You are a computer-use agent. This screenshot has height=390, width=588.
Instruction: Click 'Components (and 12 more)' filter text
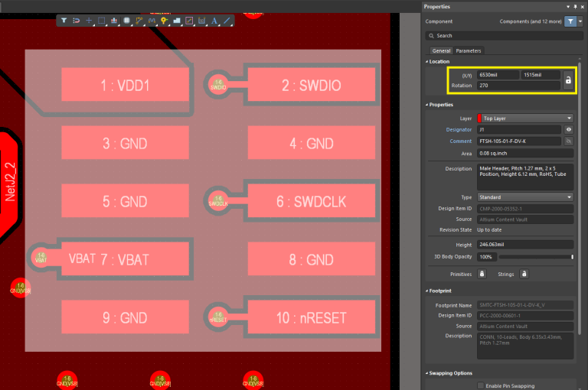tap(531, 21)
